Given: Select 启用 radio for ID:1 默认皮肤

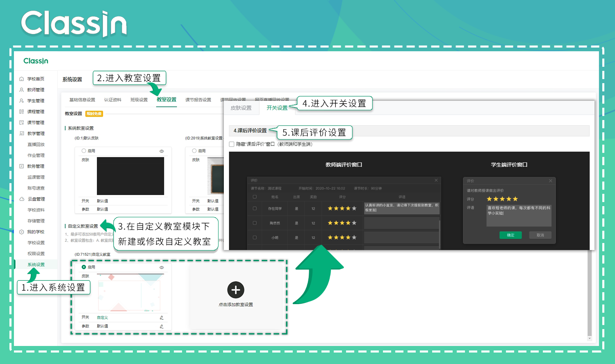Looking at the screenshot, I should tap(84, 151).
